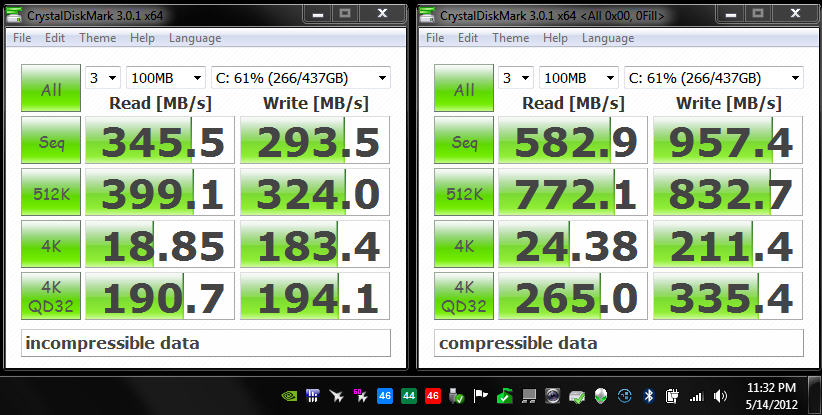This screenshot has width=822, height=415.
Task: Click the 'incompressible data' comment field
Action: pyautogui.click(x=206, y=343)
